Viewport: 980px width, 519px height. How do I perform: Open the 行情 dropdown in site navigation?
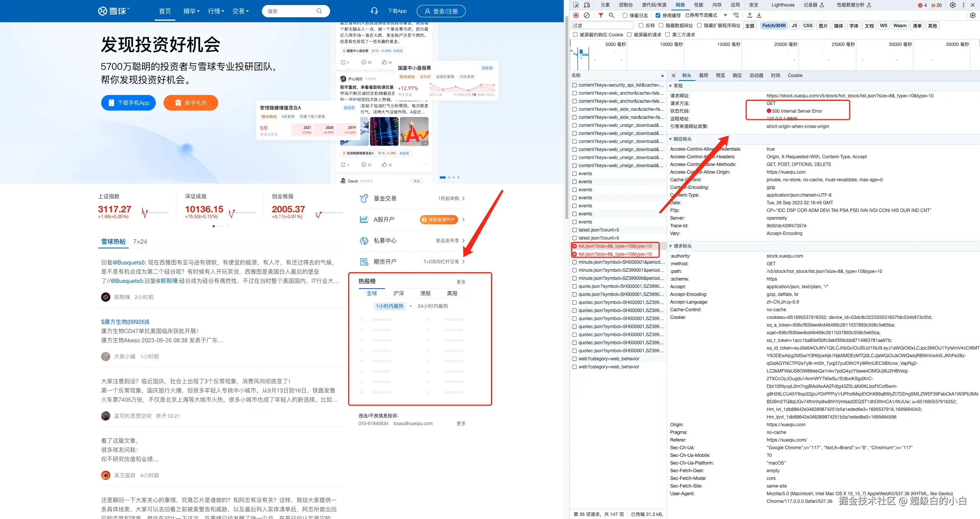216,11
